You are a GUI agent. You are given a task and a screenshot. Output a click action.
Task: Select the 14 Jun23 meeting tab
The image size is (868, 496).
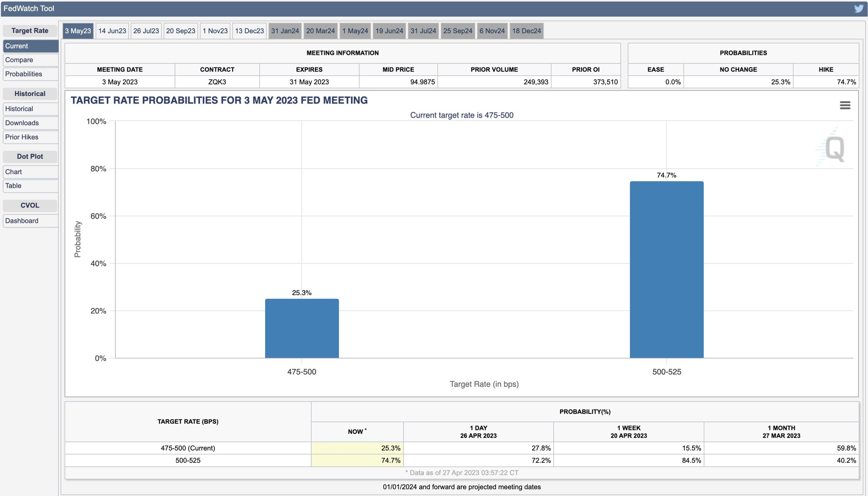coord(112,31)
